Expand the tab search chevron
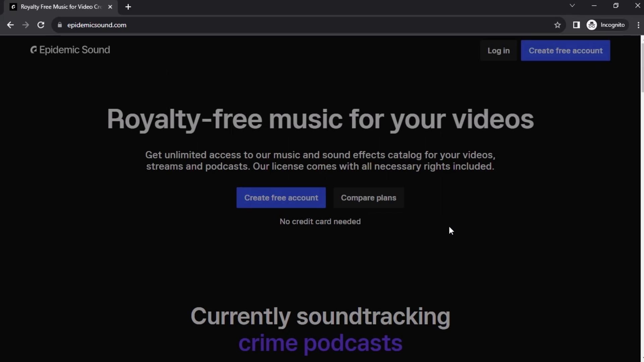This screenshot has height=362, width=644. [x=572, y=6]
